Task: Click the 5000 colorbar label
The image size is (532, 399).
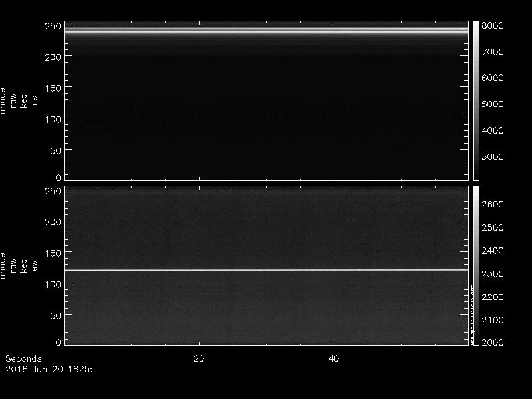Action: click(493, 104)
